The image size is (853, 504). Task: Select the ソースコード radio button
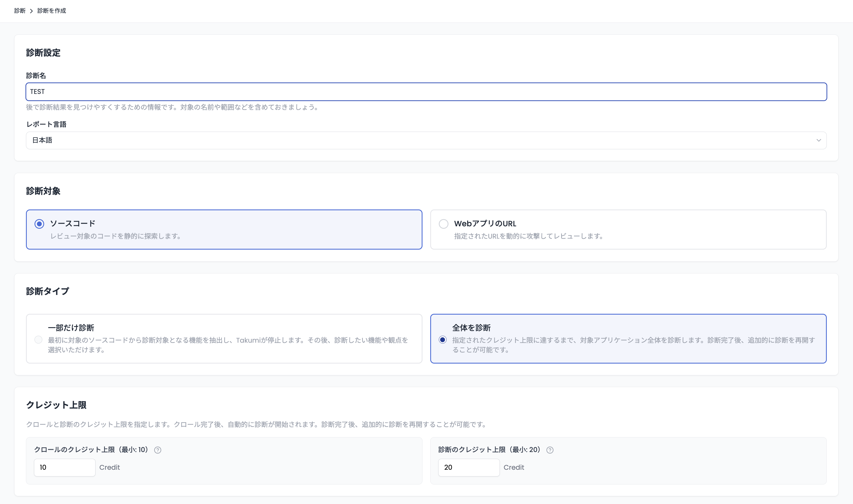click(x=39, y=223)
